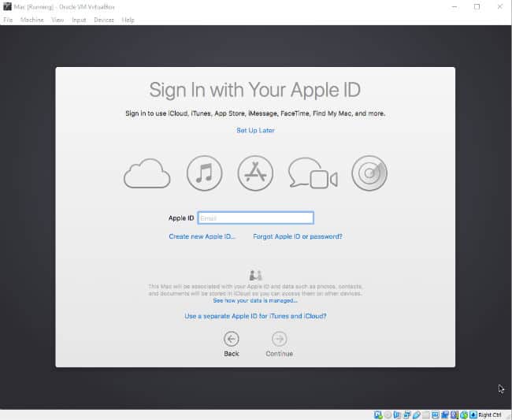Open the Machine menu
512x420 pixels.
click(x=32, y=20)
